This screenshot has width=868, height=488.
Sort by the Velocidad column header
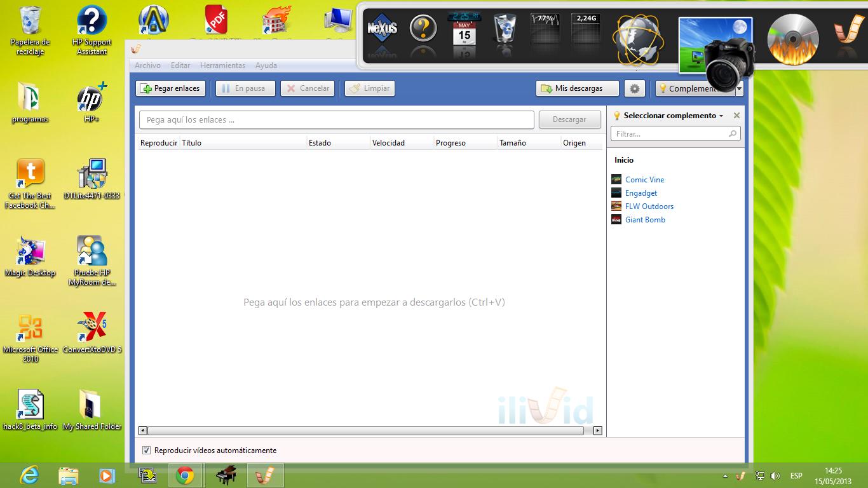[x=402, y=143]
